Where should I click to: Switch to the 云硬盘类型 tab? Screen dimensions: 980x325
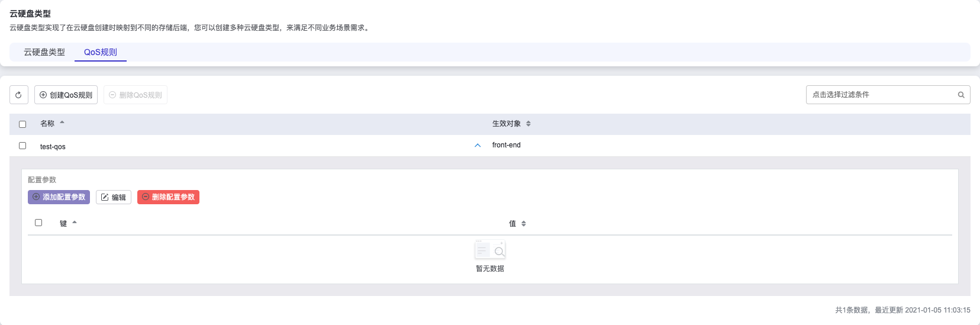click(44, 52)
